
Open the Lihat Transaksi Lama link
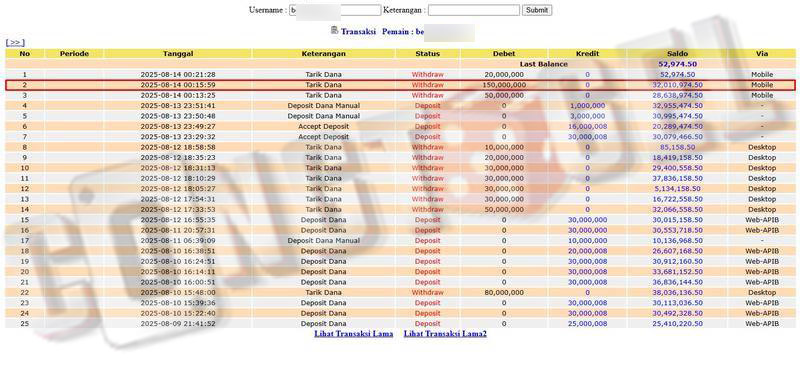pos(354,334)
